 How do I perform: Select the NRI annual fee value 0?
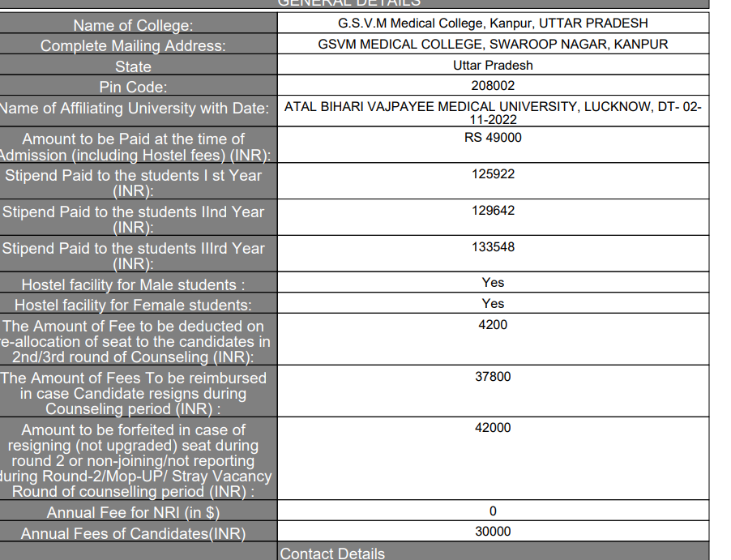(493, 511)
